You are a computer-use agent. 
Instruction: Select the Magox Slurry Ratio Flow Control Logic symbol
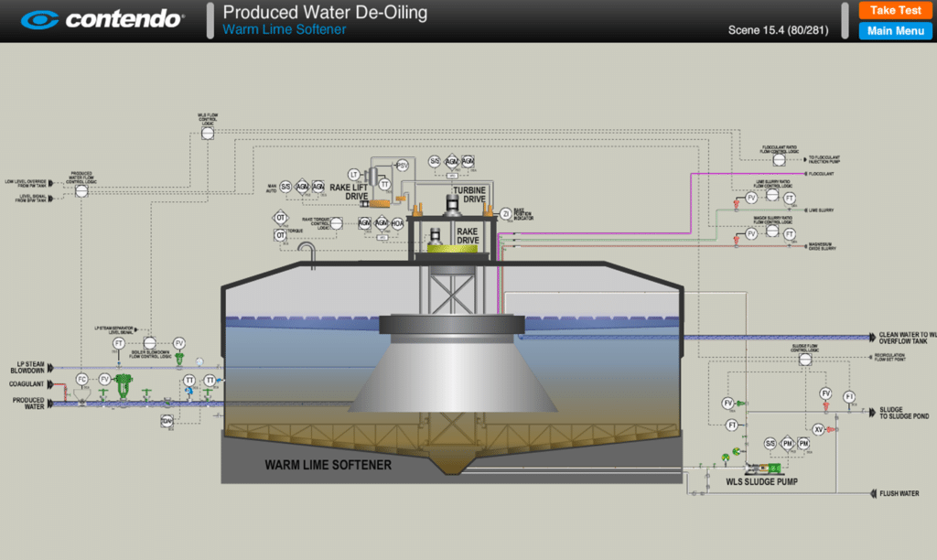(772, 230)
